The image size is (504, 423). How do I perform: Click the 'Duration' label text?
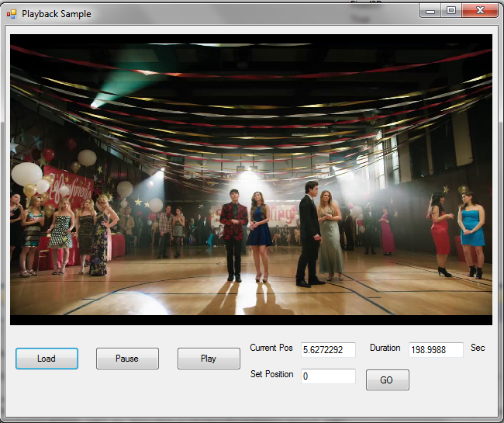(385, 348)
